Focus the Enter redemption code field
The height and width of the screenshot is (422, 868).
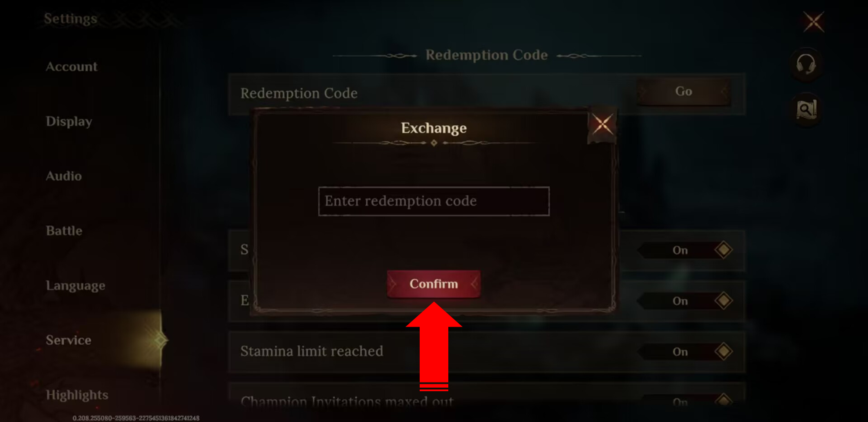tap(434, 201)
